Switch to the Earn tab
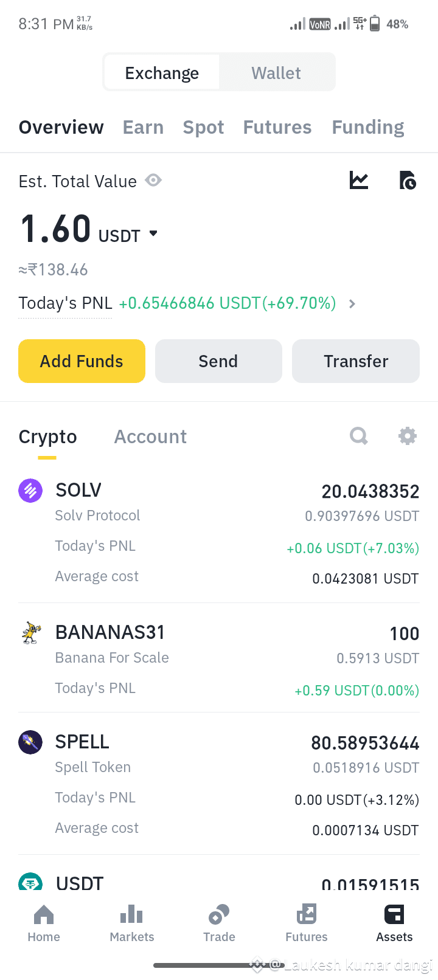 143,127
